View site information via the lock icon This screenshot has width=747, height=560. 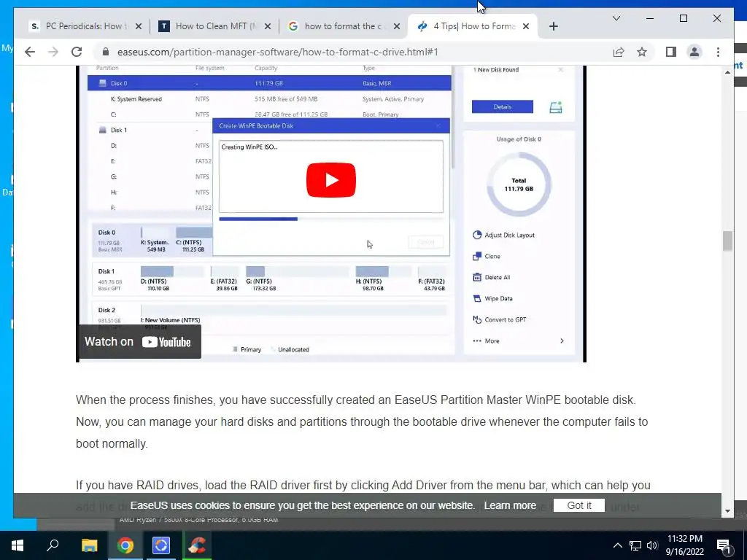tap(106, 52)
